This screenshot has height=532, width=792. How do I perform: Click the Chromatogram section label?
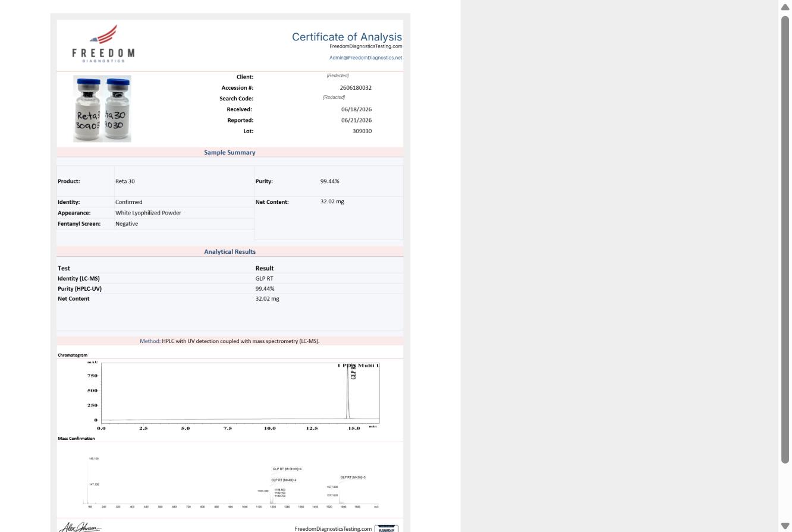tap(73, 355)
